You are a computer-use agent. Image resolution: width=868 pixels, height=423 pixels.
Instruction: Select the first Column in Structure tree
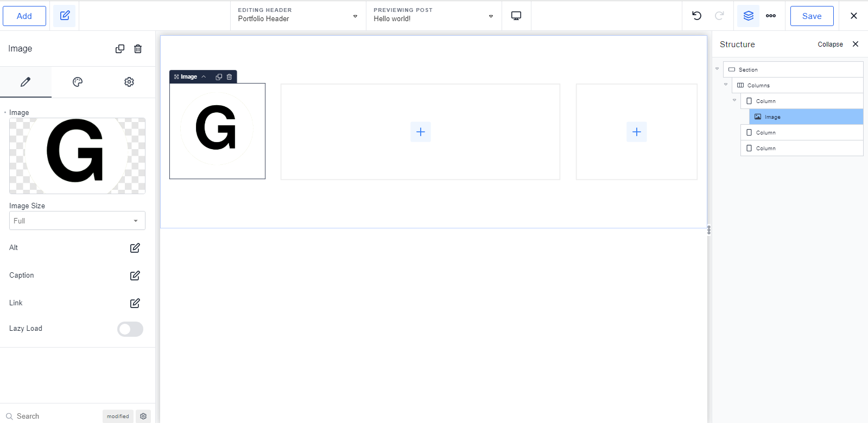[x=802, y=101]
